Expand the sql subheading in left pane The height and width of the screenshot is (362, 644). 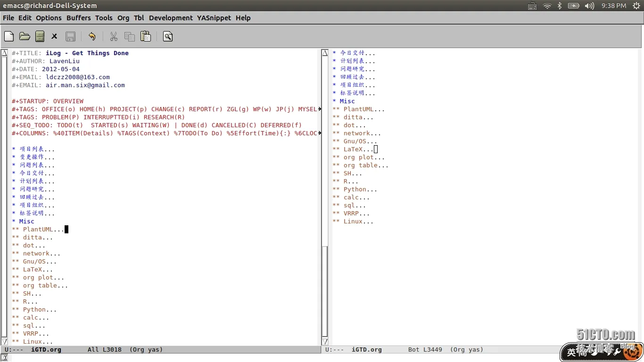click(29, 326)
